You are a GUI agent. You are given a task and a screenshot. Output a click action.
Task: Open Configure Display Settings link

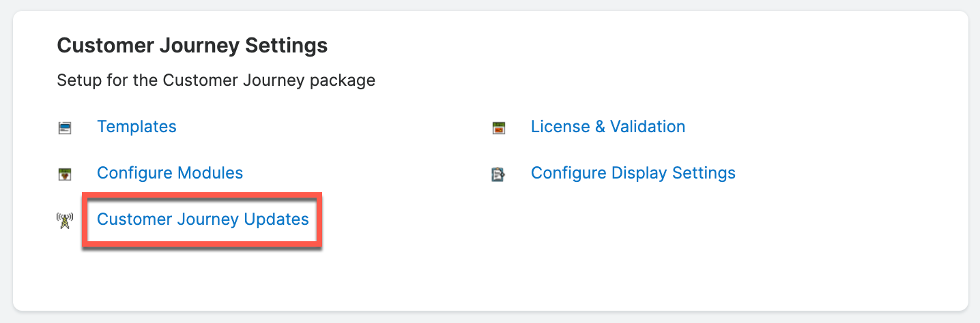(633, 173)
